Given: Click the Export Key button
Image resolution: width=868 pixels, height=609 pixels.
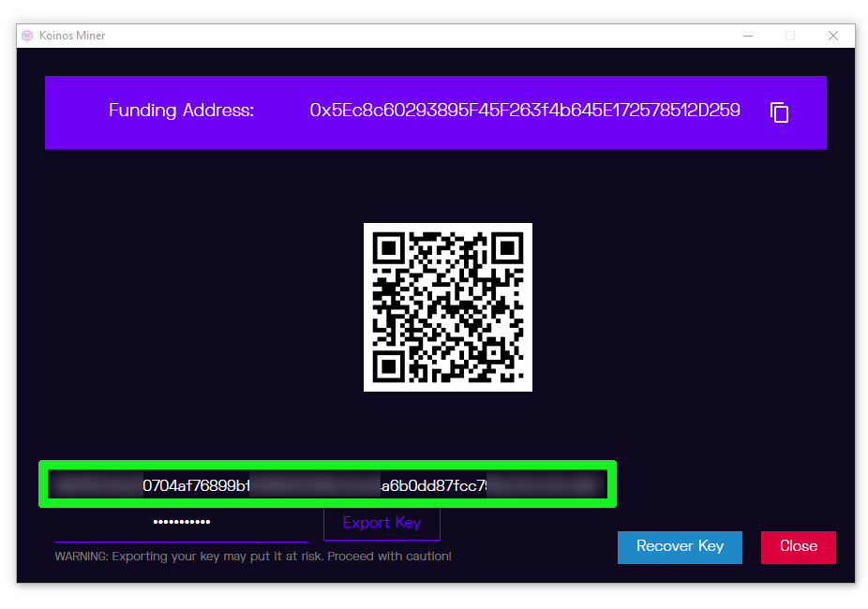Looking at the screenshot, I should point(382,523).
